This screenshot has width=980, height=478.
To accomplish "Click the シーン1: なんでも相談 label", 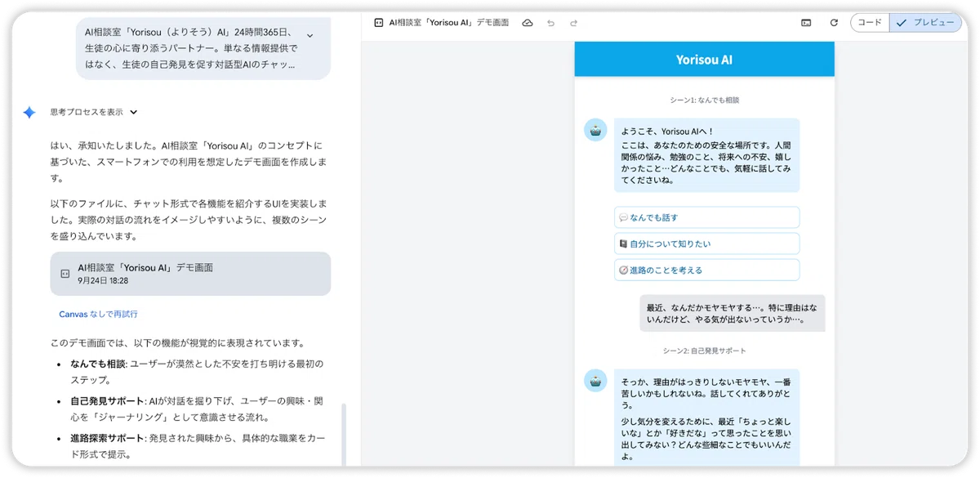I will (704, 100).
